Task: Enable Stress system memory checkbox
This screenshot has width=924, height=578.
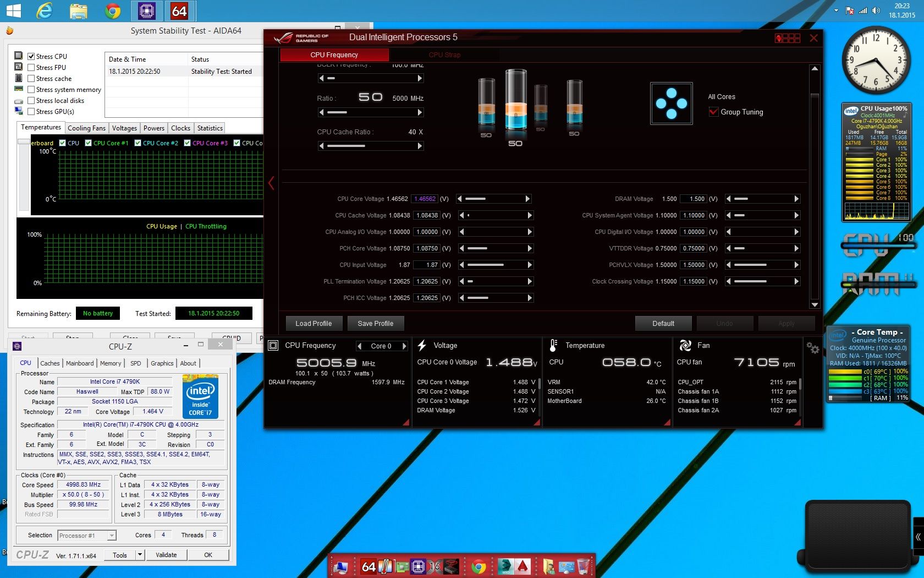Action: coord(32,89)
